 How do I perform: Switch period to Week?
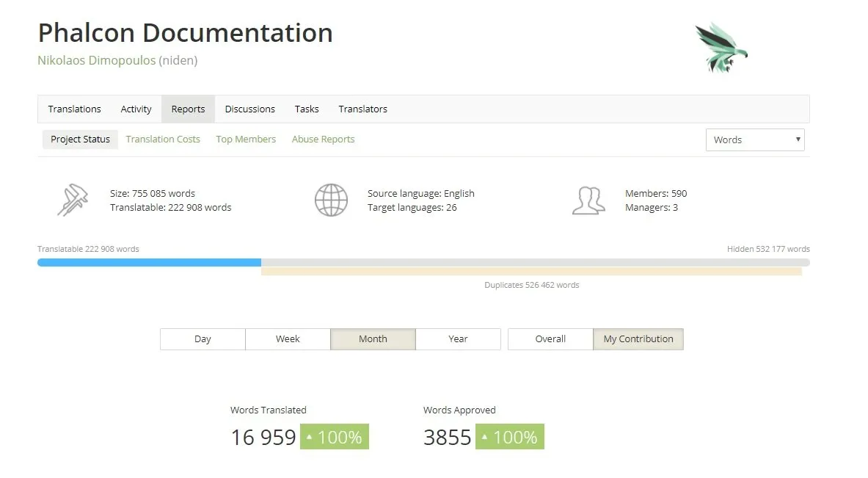(288, 339)
